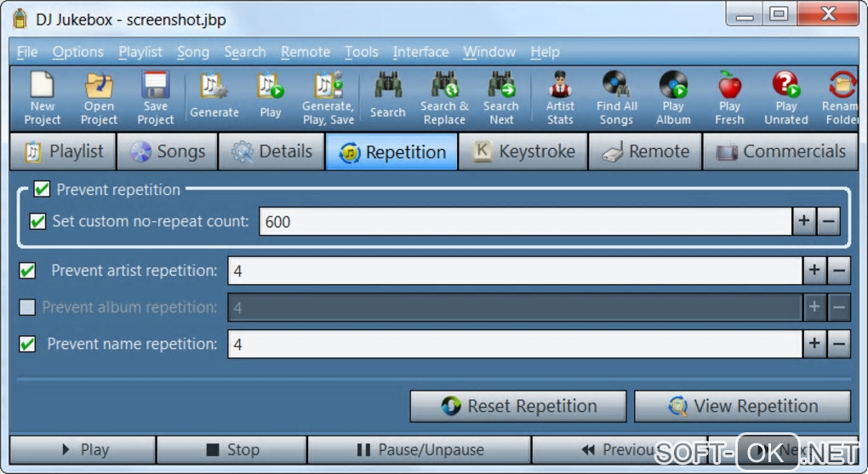The height and width of the screenshot is (474, 868).
Task: Click the Play Unrated toolbar icon
Action: [x=786, y=98]
